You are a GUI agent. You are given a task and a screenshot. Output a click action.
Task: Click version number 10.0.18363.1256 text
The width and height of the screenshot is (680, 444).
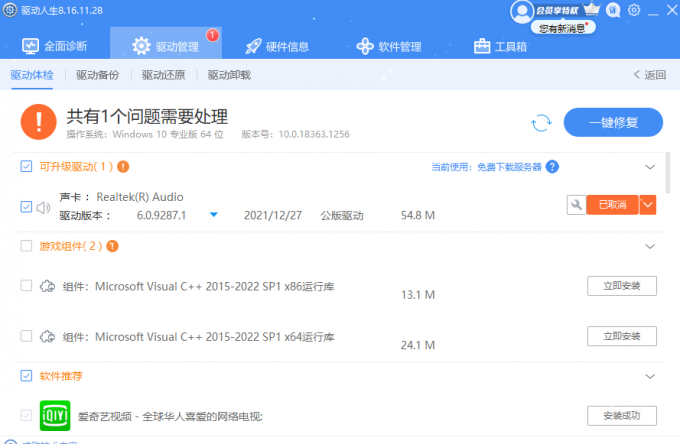tap(314, 134)
